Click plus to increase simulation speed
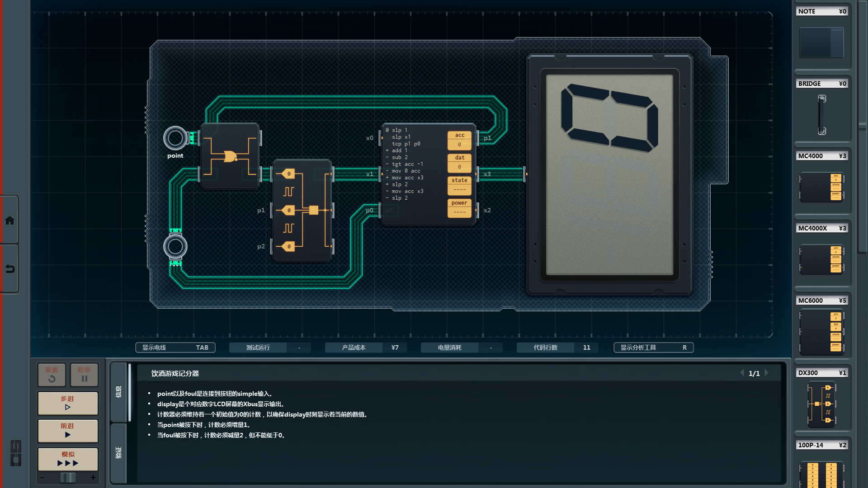This screenshot has width=868, height=488. [93, 478]
